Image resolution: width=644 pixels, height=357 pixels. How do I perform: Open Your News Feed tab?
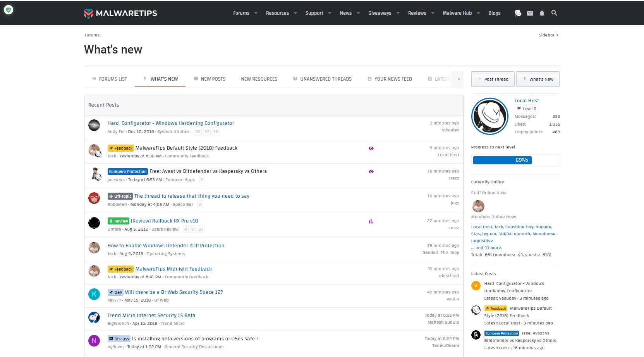[390, 79]
